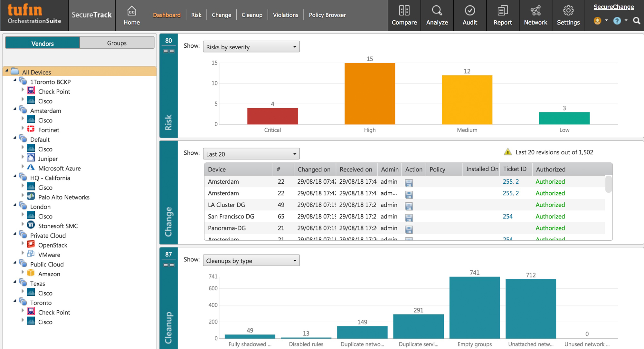Collapse the Private Cloud node
This screenshot has height=349, width=644.
[x=15, y=234]
